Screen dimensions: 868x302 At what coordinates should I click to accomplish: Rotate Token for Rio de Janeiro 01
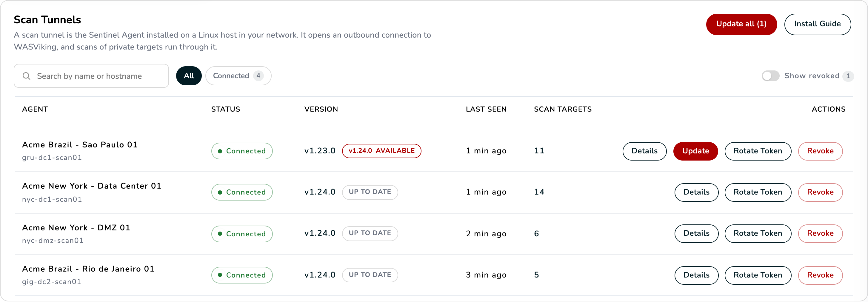click(758, 275)
